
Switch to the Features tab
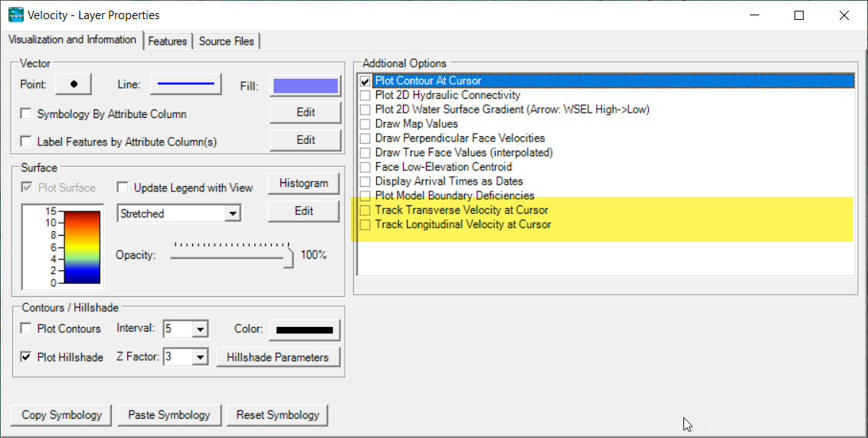[168, 41]
